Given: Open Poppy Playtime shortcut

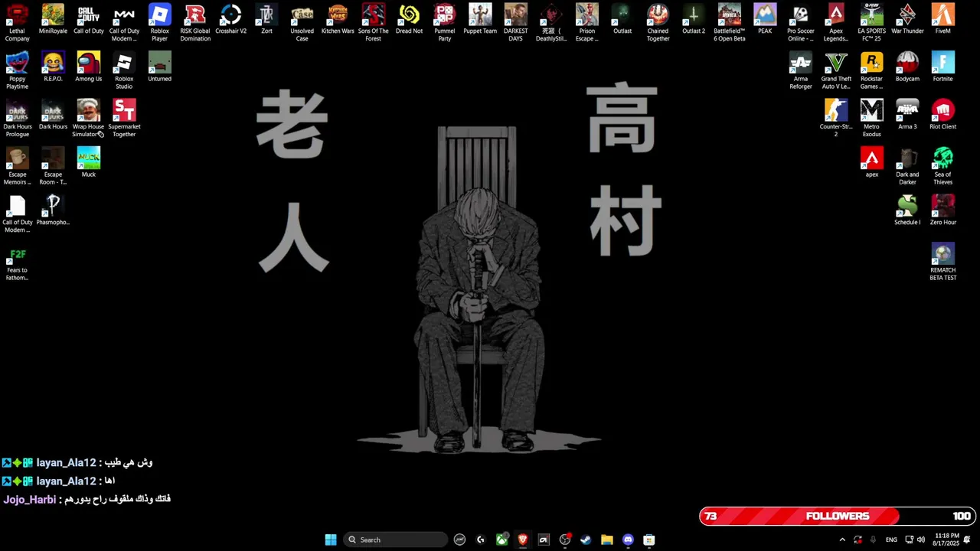Looking at the screenshot, I should pos(17,70).
